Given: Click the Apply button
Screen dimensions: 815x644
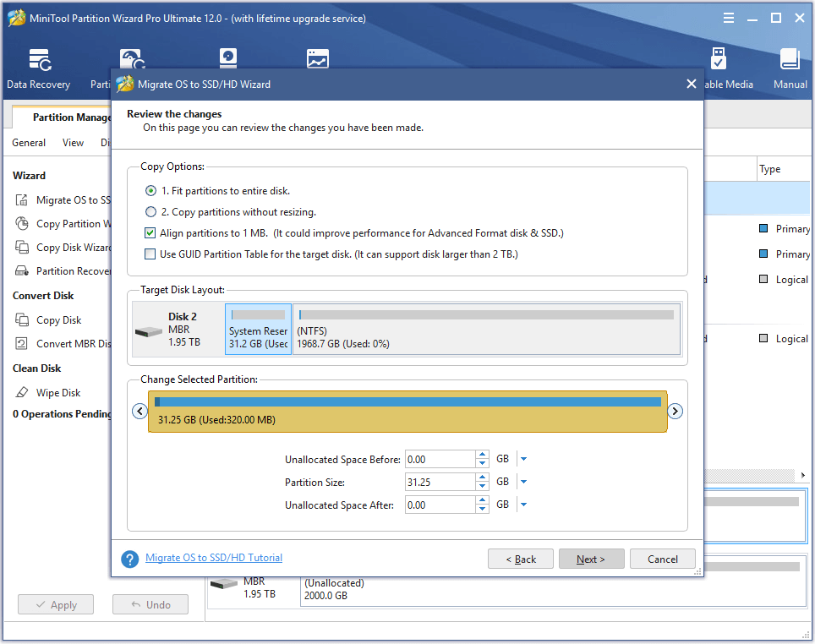Looking at the screenshot, I should [x=56, y=604].
